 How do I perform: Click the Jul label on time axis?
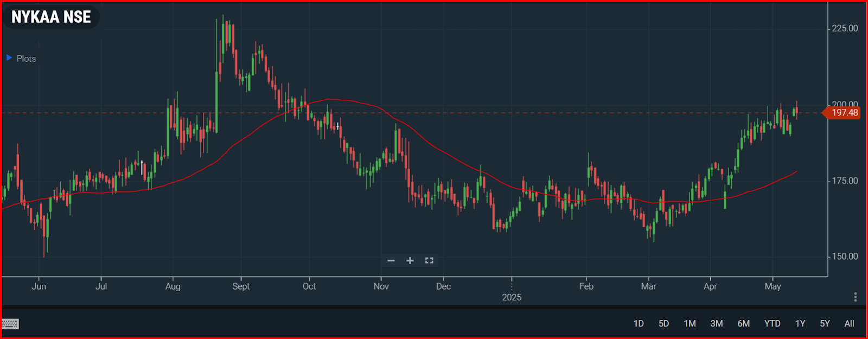point(101,286)
